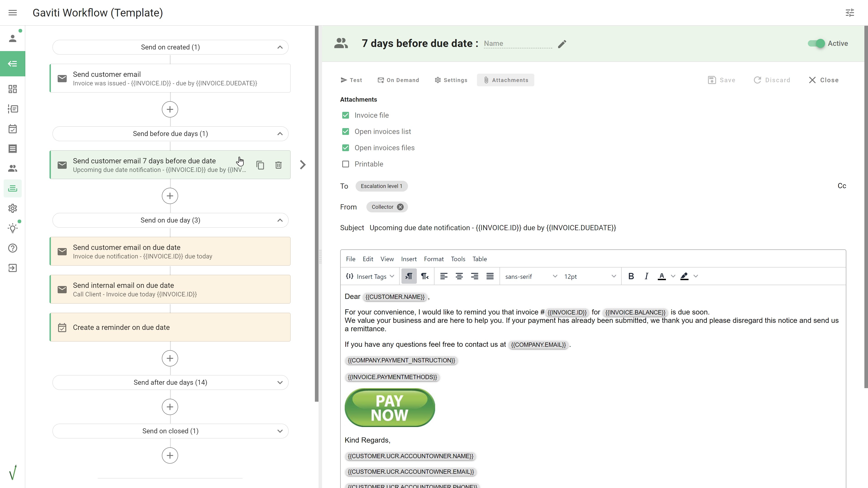
Task: Click the right-to-left text direction icon
Action: [x=425, y=277]
